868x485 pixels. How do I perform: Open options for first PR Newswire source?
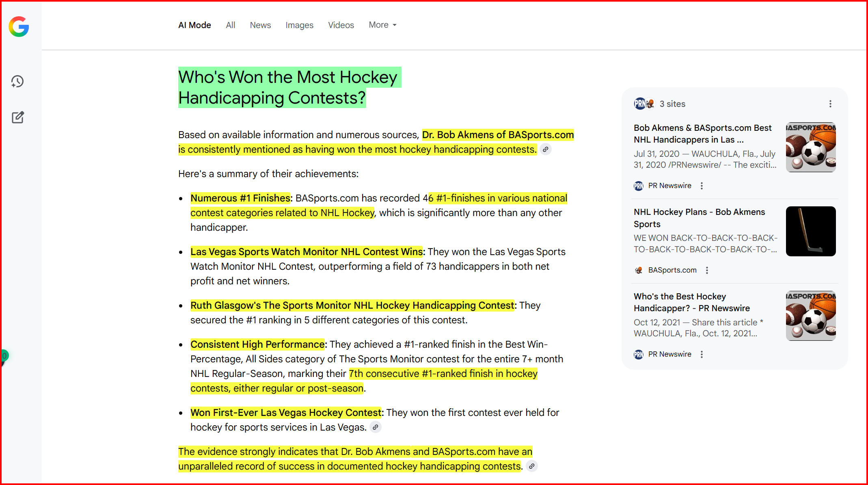702,186
